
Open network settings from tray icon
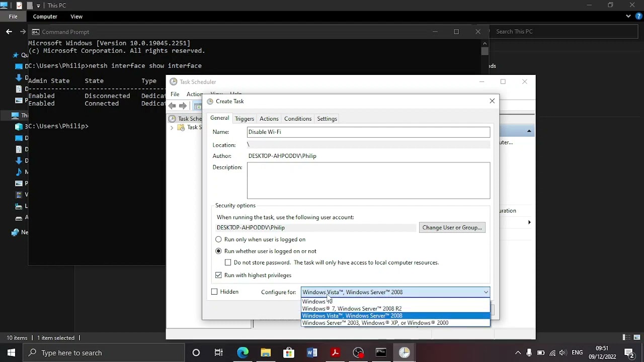(552, 352)
